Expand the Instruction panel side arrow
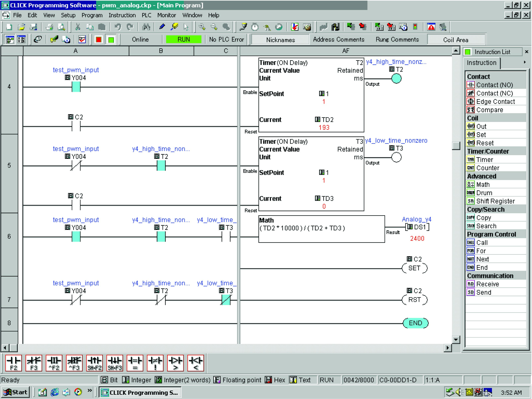The width and height of the screenshot is (532, 399). [525, 62]
